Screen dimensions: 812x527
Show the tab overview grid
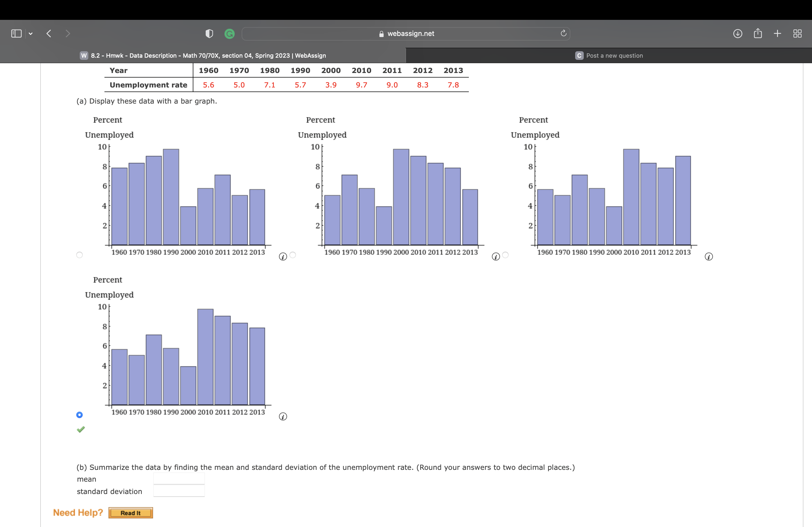798,33
